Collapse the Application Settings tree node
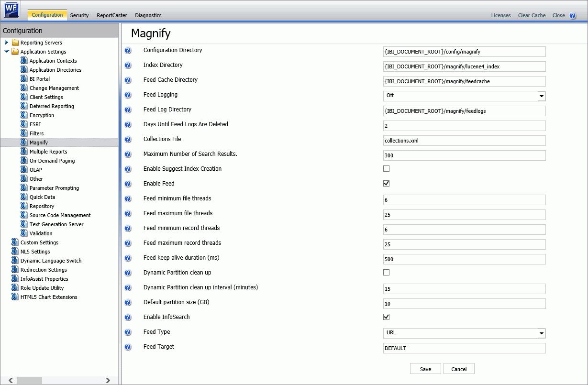The image size is (588, 385). pyautogui.click(x=7, y=52)
